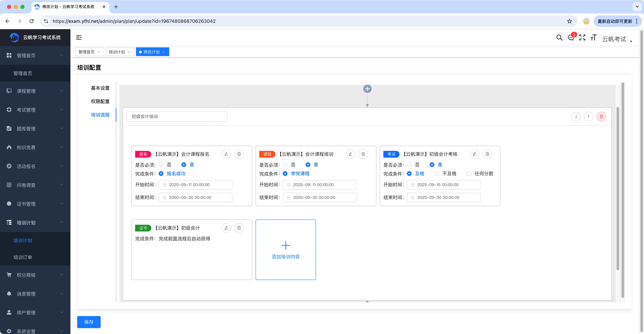Viewport: 644px width, 334px height.
Task: Move the 初级会计培训 stage down with arrow icon
Action: [x=576, y=117]
